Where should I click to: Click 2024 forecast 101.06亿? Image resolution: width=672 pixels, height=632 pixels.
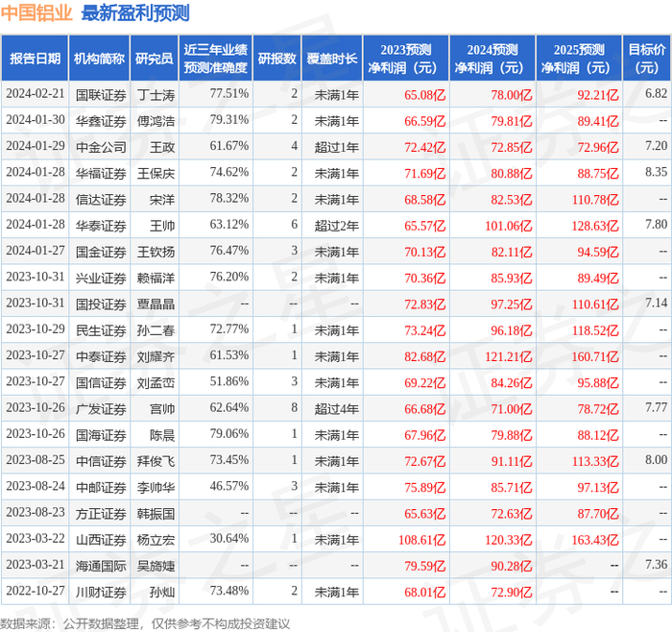[508, 226]
